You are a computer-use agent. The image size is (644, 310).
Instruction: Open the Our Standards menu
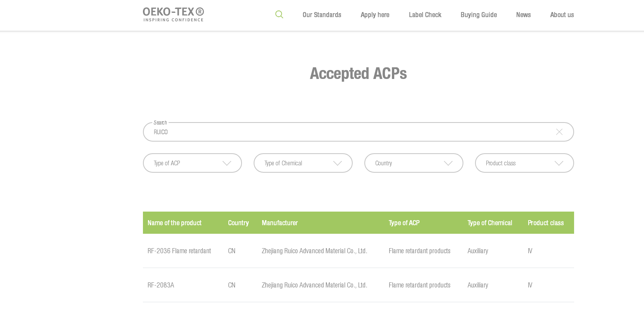pos(322,15)
